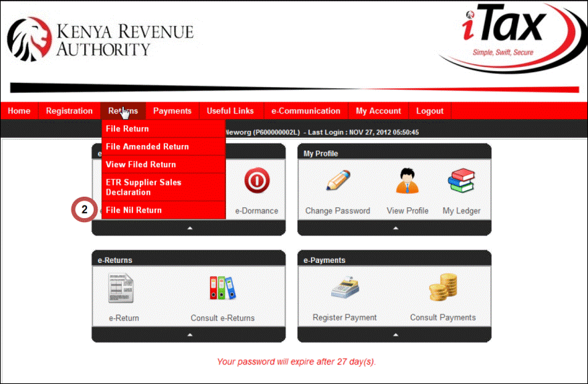Viewport: 588px width, 384px height.
Task: Click the e-Return label link
Action: tap(124, 318)
